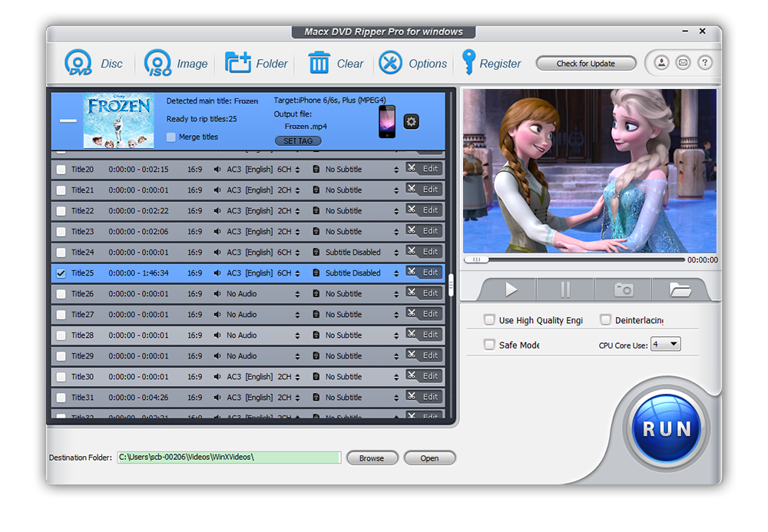Open Title20 audio track selector
This screenshot has height=532, width=768.
click(297, 170)
